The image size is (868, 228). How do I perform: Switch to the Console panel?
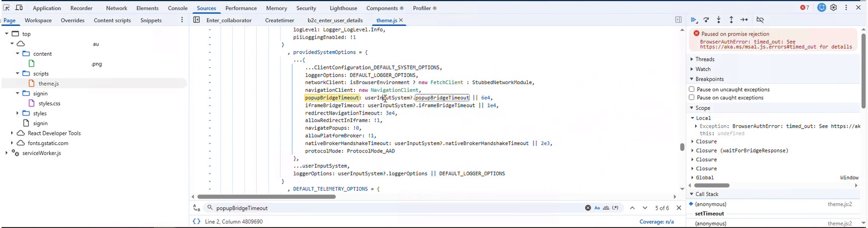tap(177, 8)
